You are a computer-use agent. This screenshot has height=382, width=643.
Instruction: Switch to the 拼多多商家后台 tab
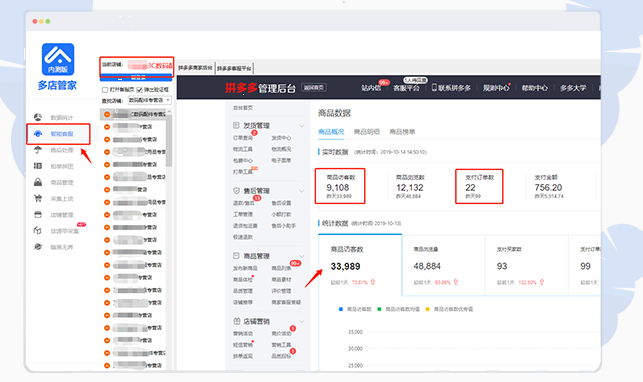click(x=195, y=68)
